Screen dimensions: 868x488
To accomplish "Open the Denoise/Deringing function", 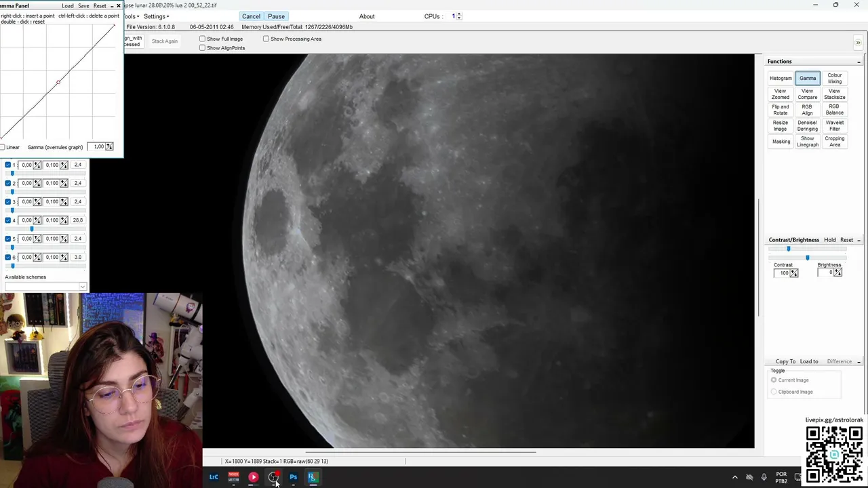I will click(808, 126).
